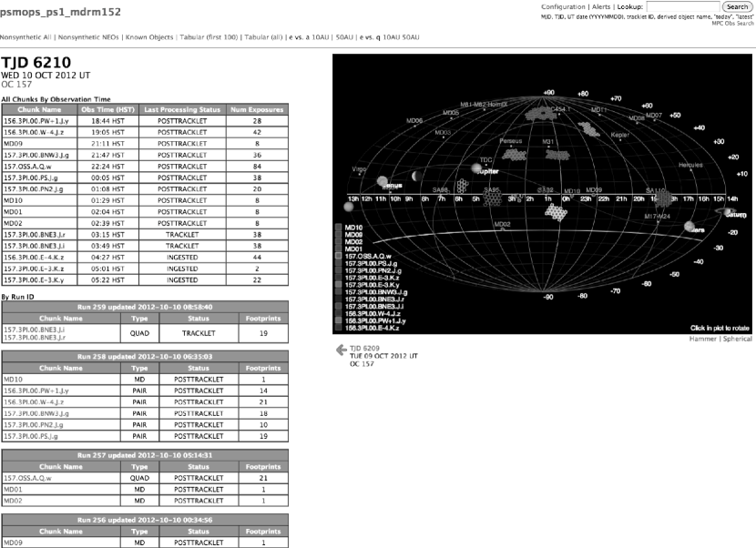Click the previous-day left arrow icon
The height and width of the screenshot is (548, 756).
pos(342,350)
